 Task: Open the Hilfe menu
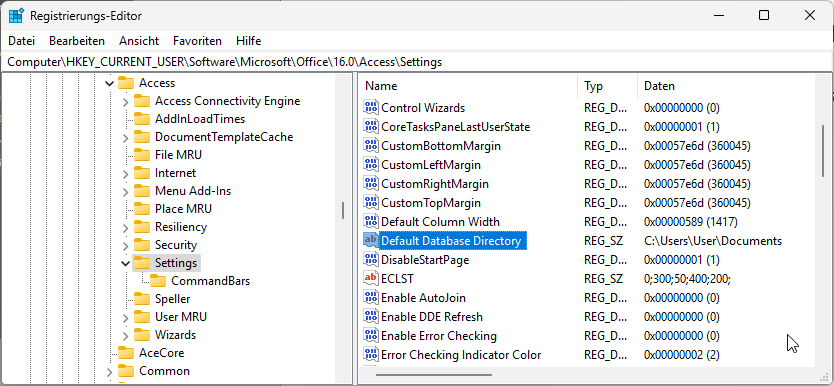click(248, 41)
